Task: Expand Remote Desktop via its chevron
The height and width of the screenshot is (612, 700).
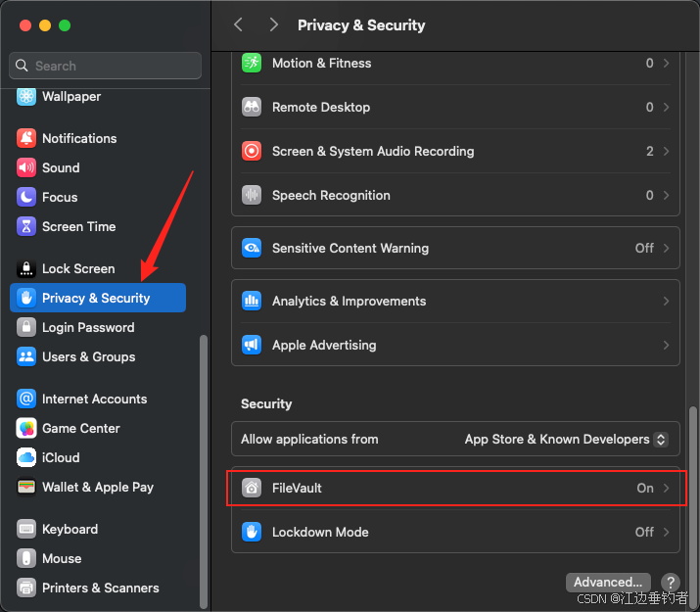Action: point(666,107)
